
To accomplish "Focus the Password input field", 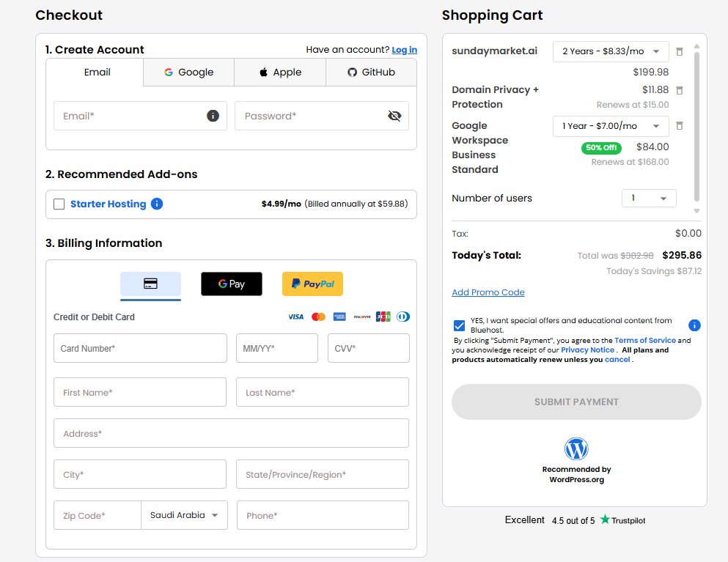I will coord(322,116).
